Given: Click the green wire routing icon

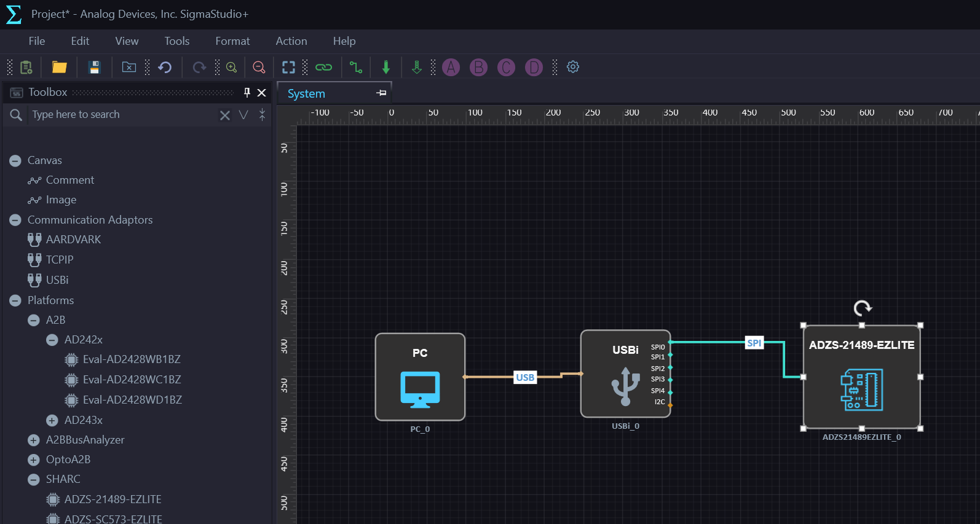Looking at the screenshot, I should pyautogui.click(x=356, y=67).
